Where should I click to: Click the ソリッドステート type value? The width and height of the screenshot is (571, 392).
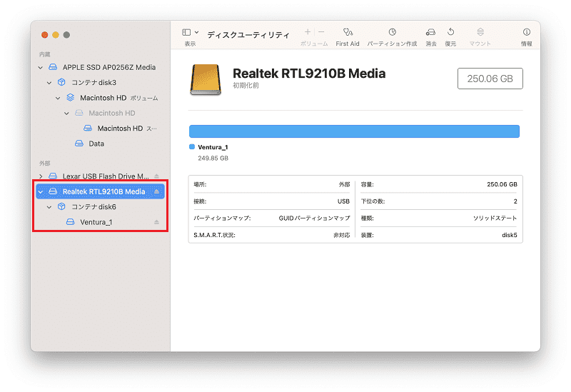pos(495,218)
